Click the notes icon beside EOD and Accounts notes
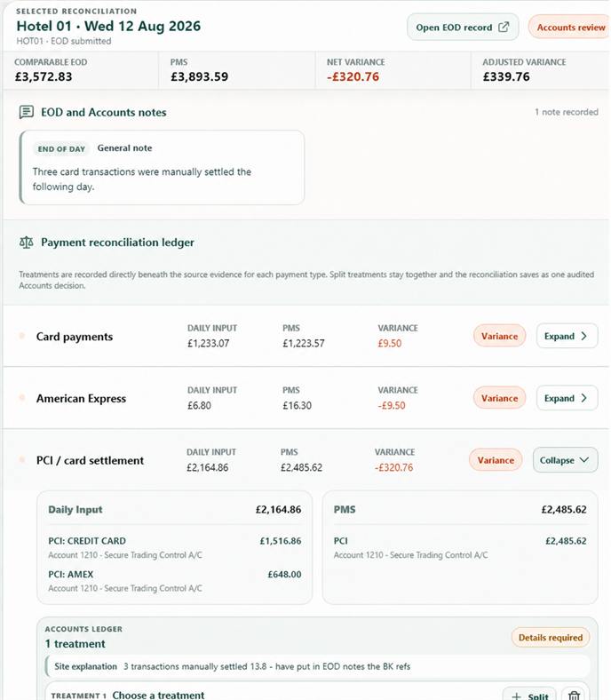Screen dimensions: 611x700 pyautogui.click(x=27, y=112)
